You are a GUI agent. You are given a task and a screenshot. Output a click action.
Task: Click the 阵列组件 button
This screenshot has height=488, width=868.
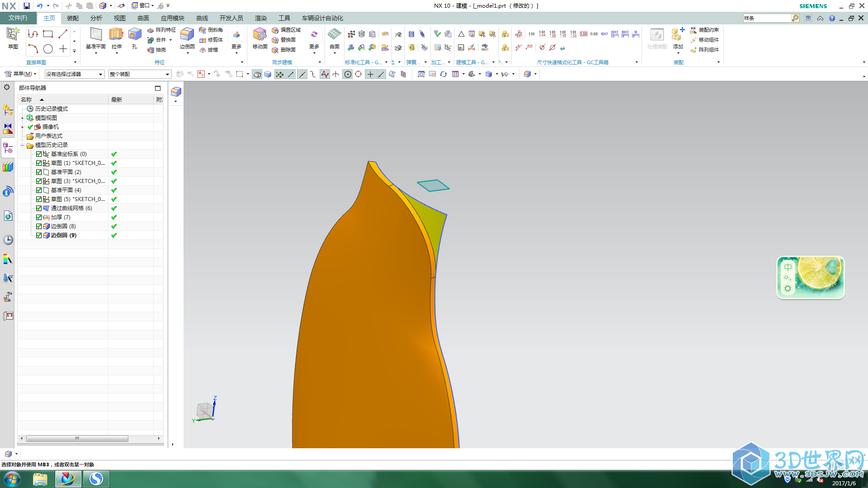(704, 50)
